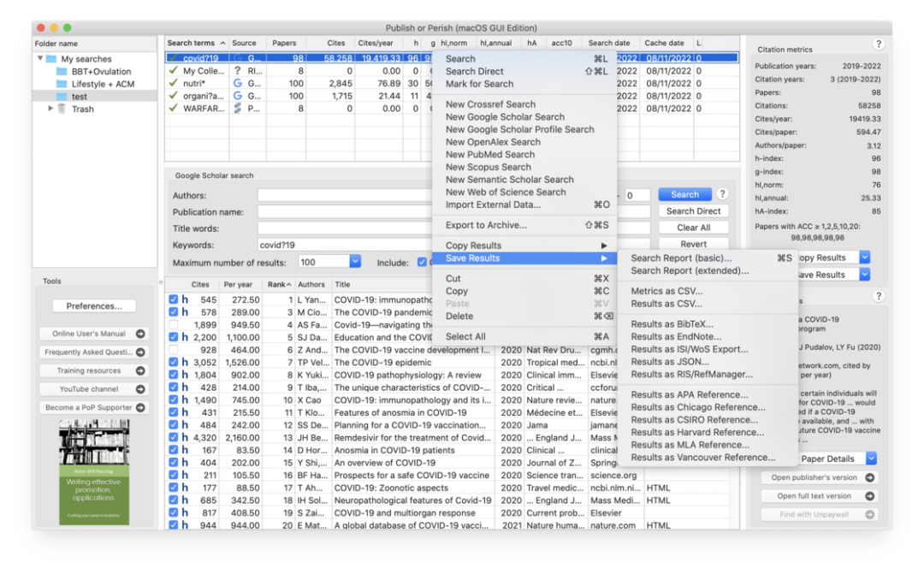Open the Maximum number of results dropdown
This screenshot has height=574, width=924.
point(355,263)
